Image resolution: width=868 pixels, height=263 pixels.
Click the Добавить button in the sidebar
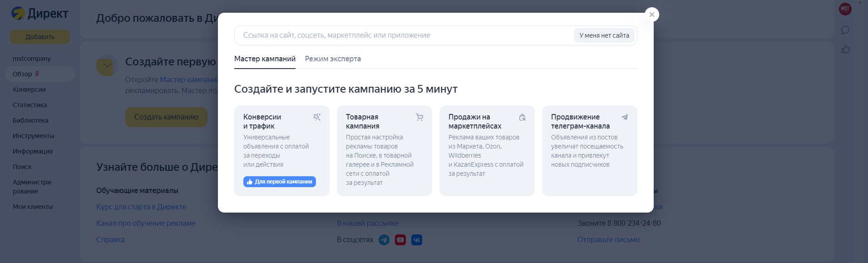point(40,37)
